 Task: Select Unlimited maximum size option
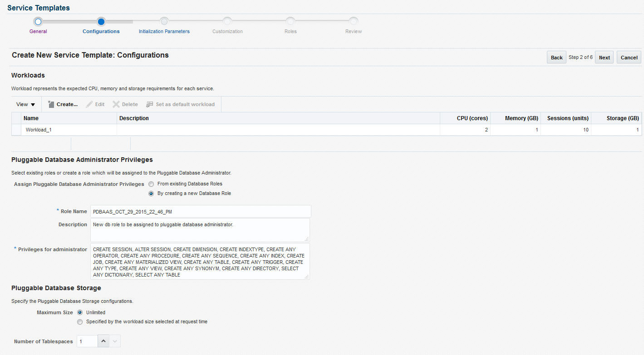[80, 312]
